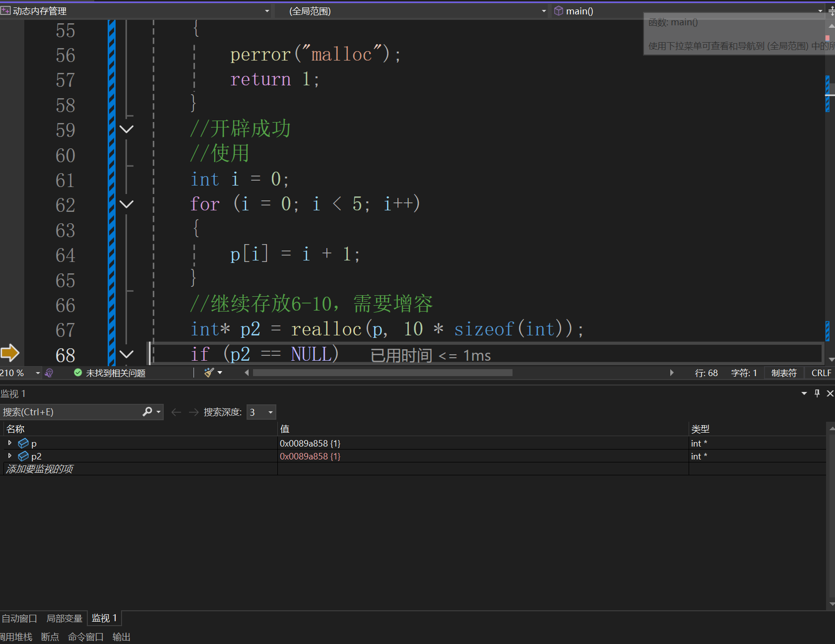The height and width of the screenshot is (644, 835).
Task: Open the code cleanup broom icon
Action: pos(209,373)
